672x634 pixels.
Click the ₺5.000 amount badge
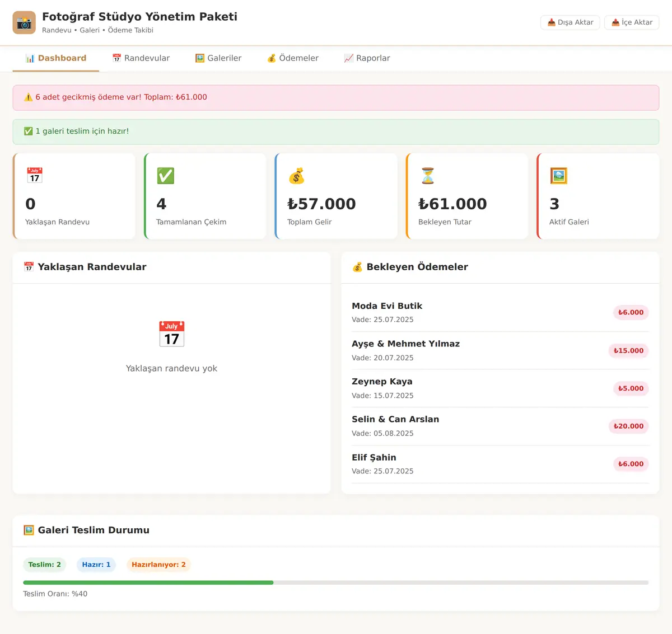coord(631,388)
